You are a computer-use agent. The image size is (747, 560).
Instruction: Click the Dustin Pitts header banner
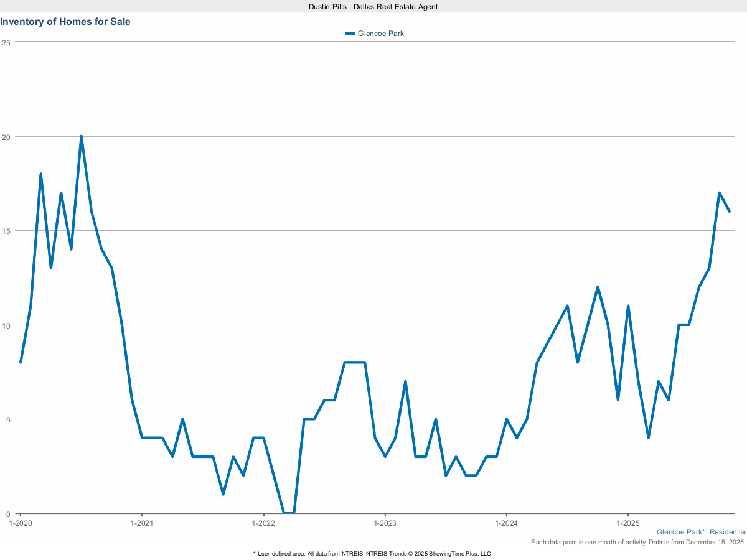coord(373,7)
